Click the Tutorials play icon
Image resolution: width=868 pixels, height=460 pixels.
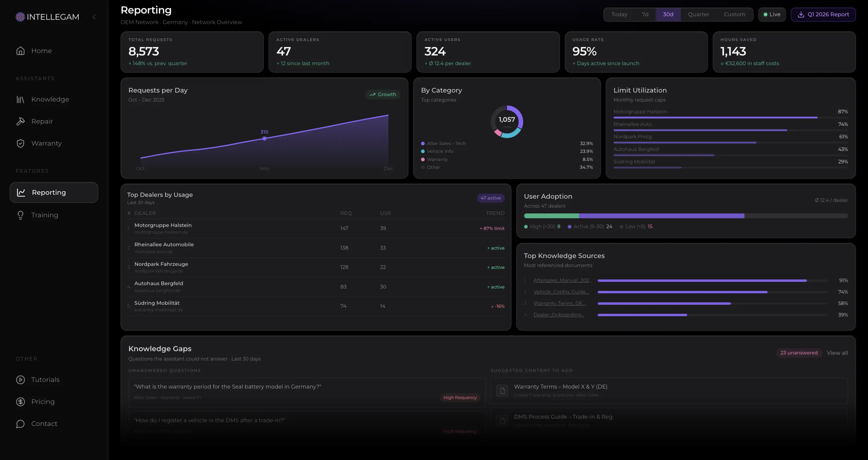(x=20, y=380)
